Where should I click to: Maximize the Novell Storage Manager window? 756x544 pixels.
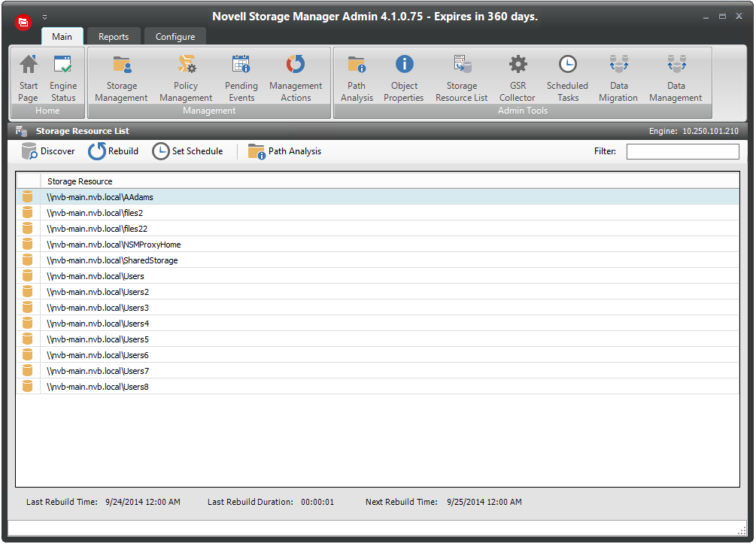[x=722, y=17]
